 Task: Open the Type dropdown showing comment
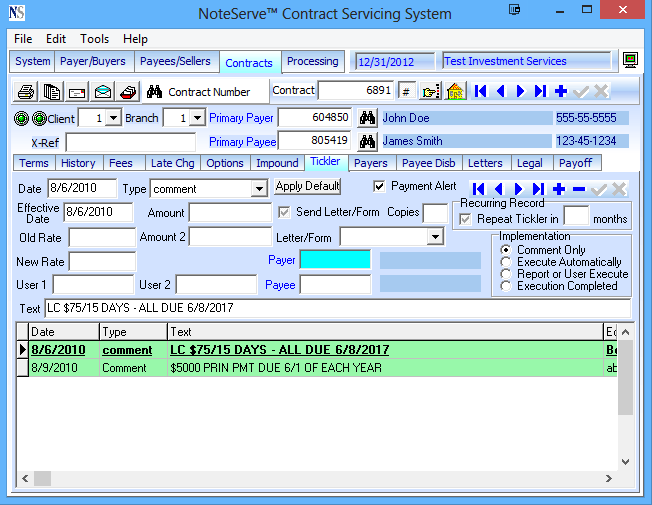pyautogui.click(x=258, y=189)
